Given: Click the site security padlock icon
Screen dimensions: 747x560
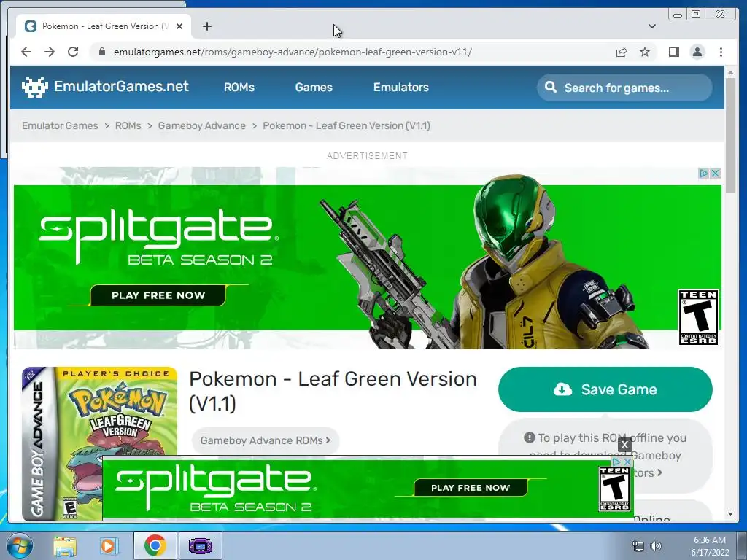Looking at the screenshot, I should [101, 52].
